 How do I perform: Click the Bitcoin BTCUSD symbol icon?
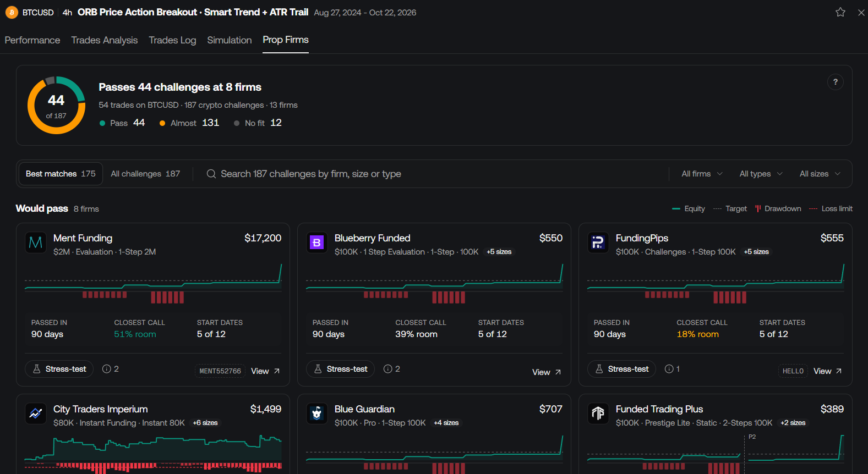click(12, 12)
